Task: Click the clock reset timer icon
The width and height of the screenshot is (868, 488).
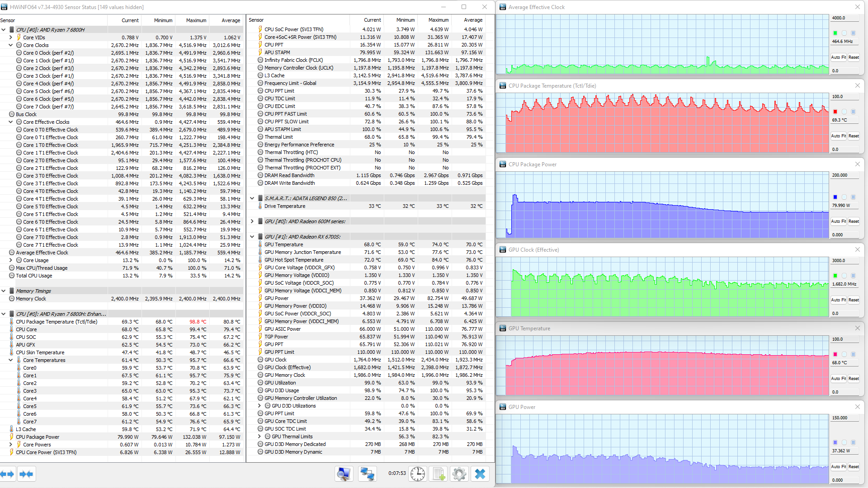Action: (x=417, y=474)
